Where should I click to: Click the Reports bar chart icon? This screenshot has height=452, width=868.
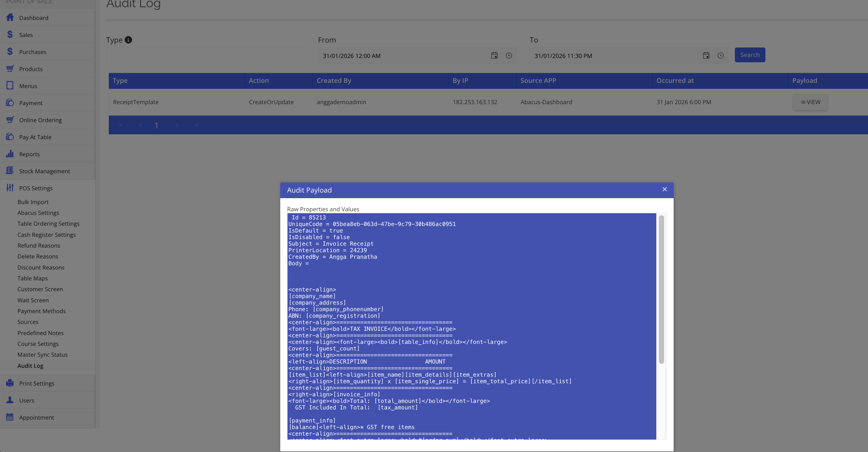tap(10, 154)
